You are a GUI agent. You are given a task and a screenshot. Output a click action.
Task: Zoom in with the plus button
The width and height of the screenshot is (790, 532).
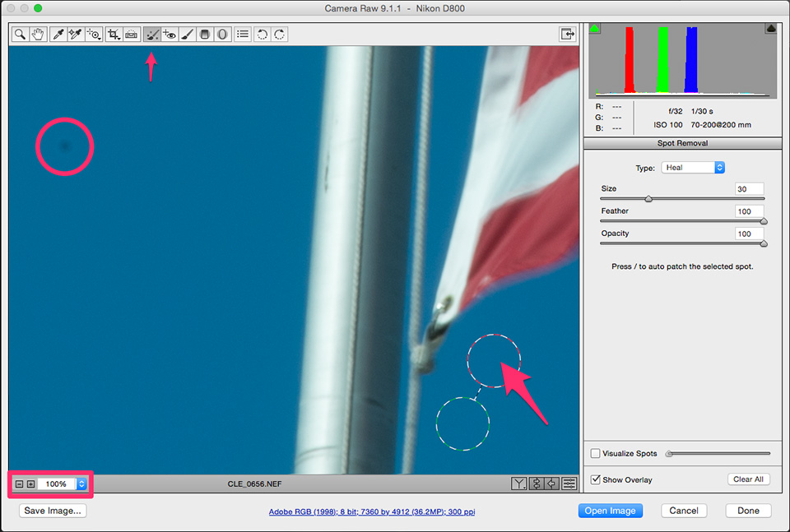pyautogui.click(x=30, y=484)
